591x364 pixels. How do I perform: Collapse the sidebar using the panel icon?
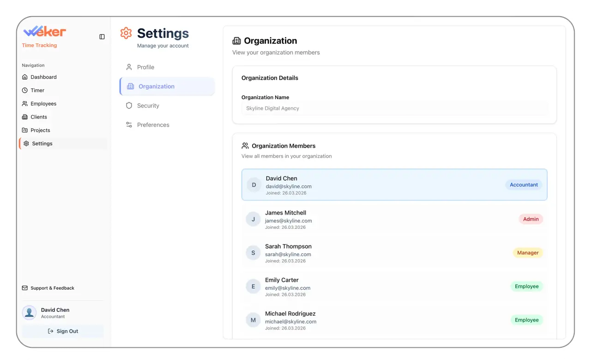pos(102,36)
